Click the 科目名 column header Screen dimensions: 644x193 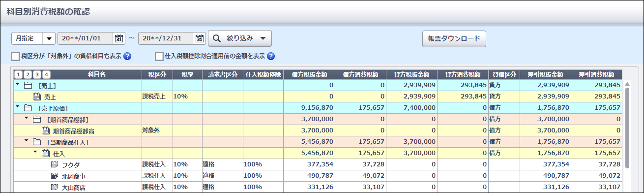97,75
